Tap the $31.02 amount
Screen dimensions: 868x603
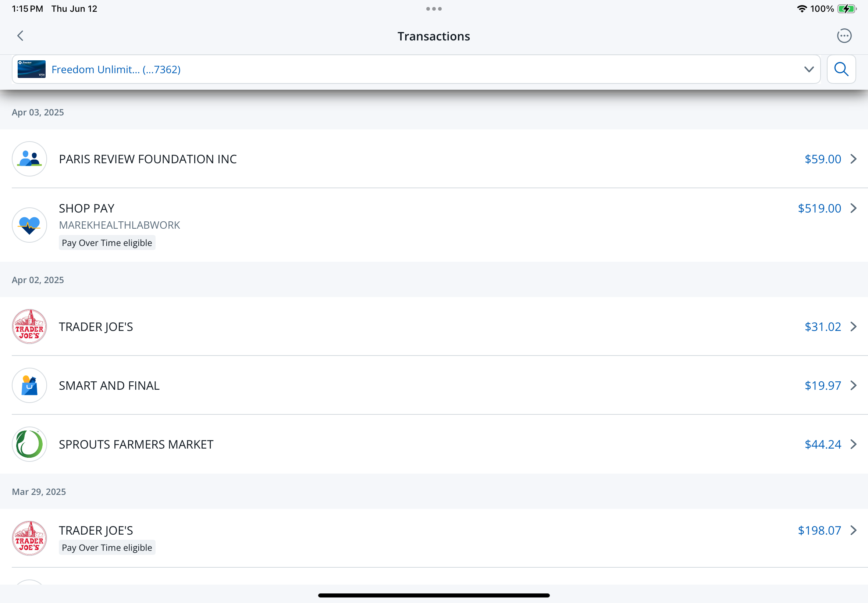pos(822,327)
